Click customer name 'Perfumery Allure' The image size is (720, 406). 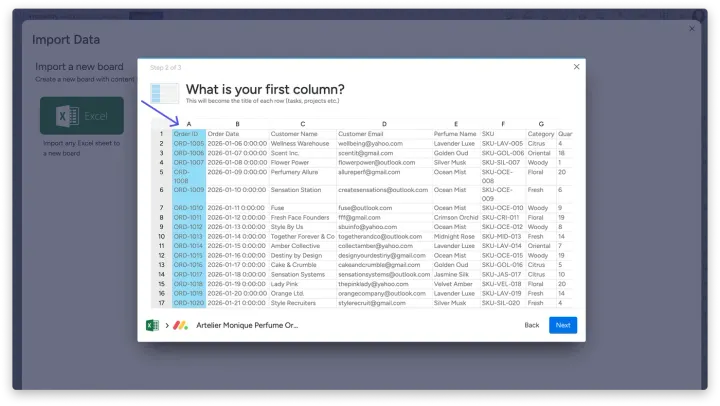point(294,172)
